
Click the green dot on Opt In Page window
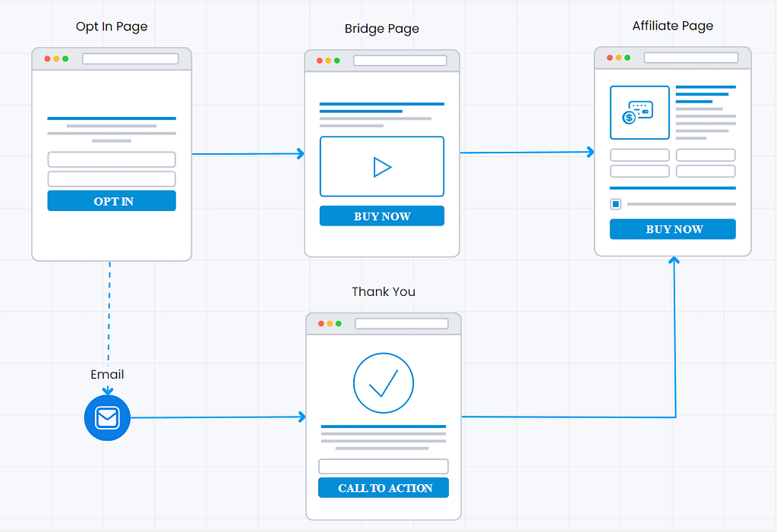point(65,58)
